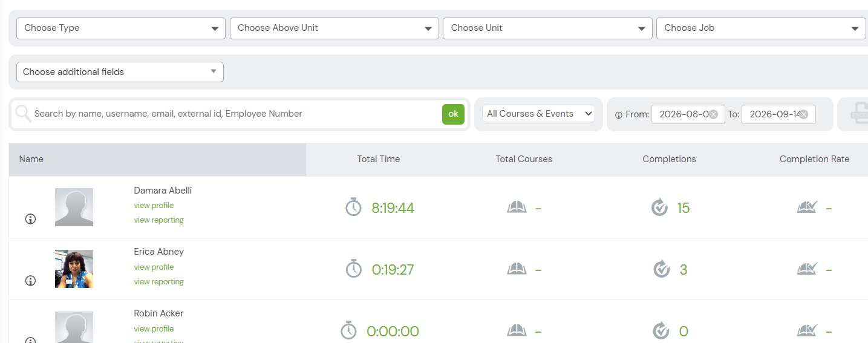Image resolution: width=868 pixels, height=343 pixels.
Task: Click the user search input field
Action: pos(236,114)
